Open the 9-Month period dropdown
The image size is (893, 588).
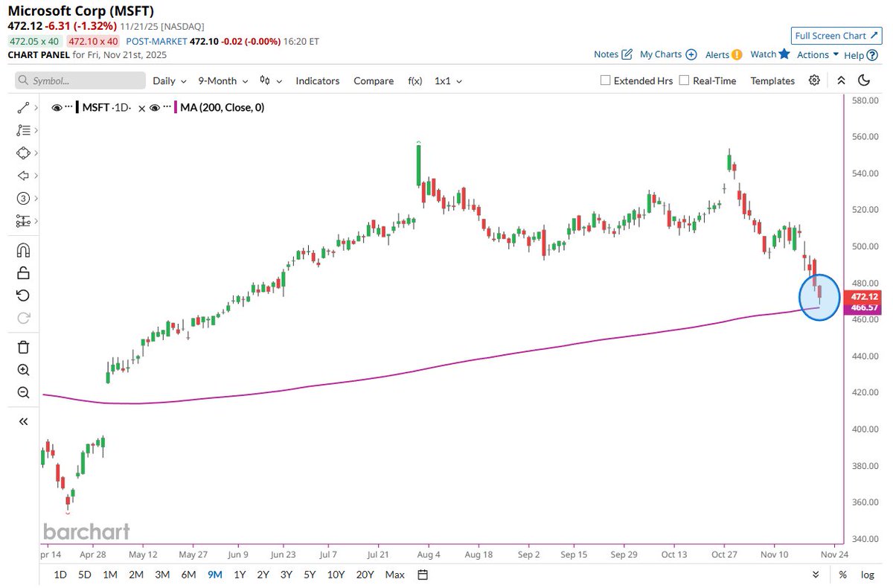click(223, 80)
